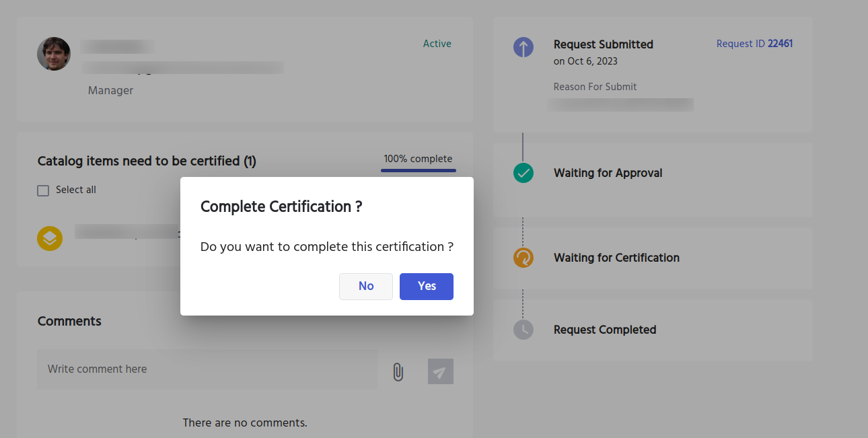Image resolution: width=868 pixels, height=438 pixels.
Task: Click the Waiting for Certification step
Action: point(616,258)
